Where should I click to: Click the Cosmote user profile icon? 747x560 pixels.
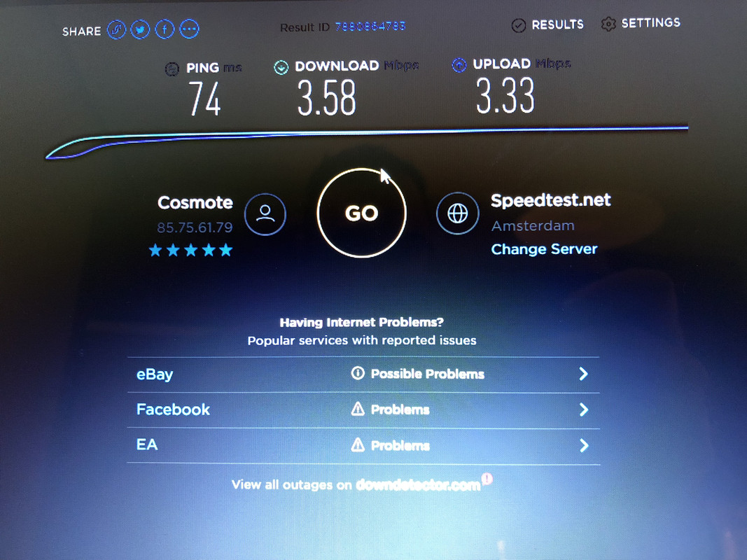[265, 214]
